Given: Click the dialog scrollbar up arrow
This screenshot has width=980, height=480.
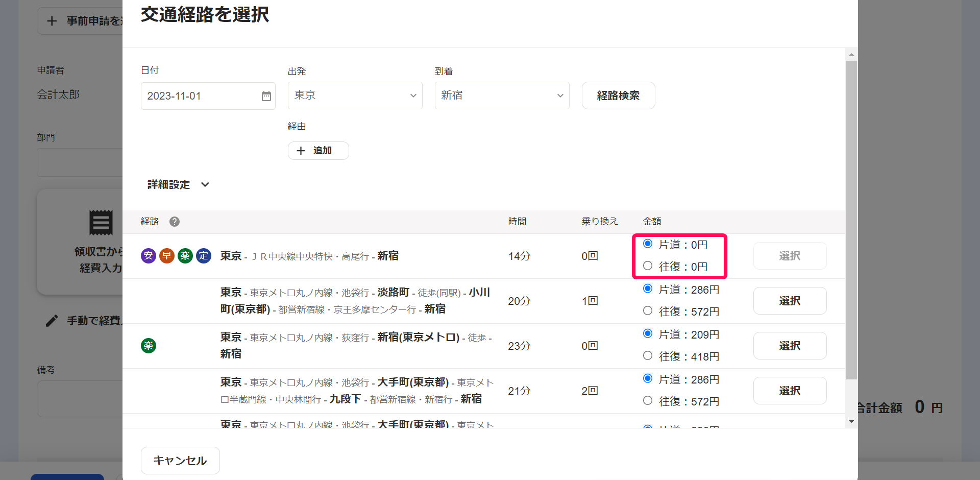Looking at the screenshot, I should 851,55.
